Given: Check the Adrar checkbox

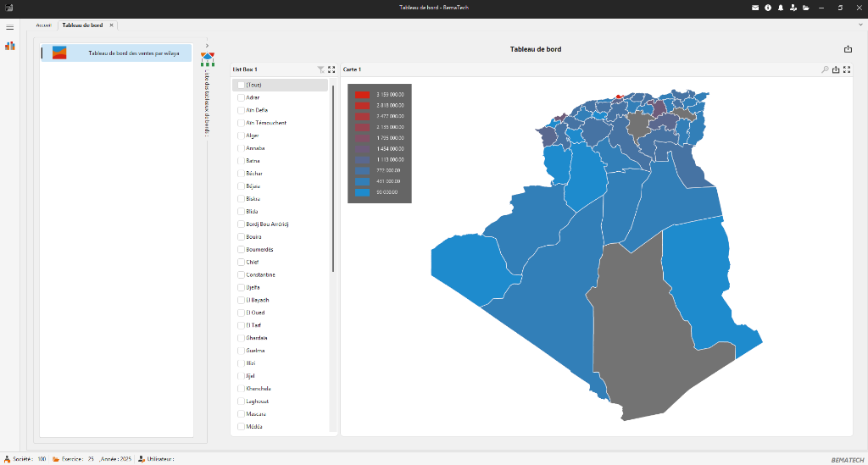Looking at the screenshot, I should 241,98.
